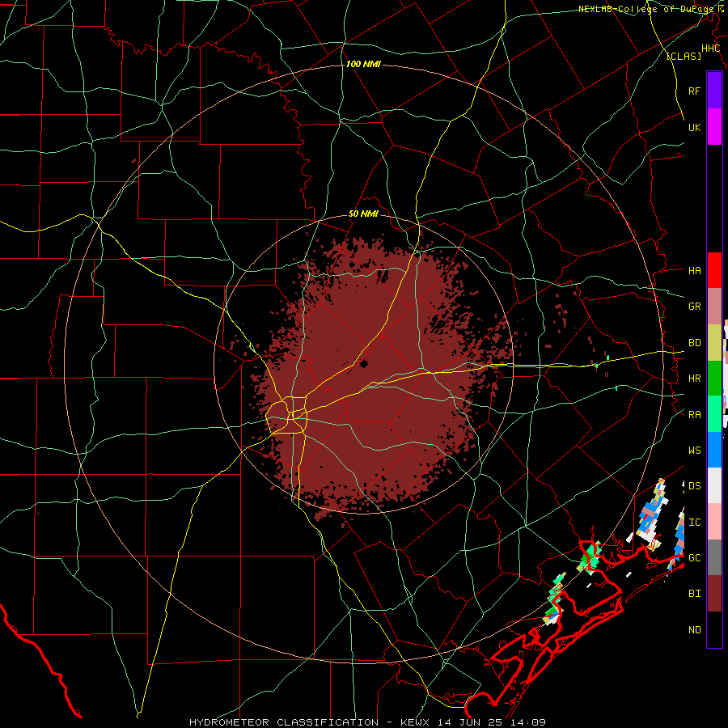This screenshot has height=728, width=728.
Task: Click the WS legend label
Action: tap(694, 450)
